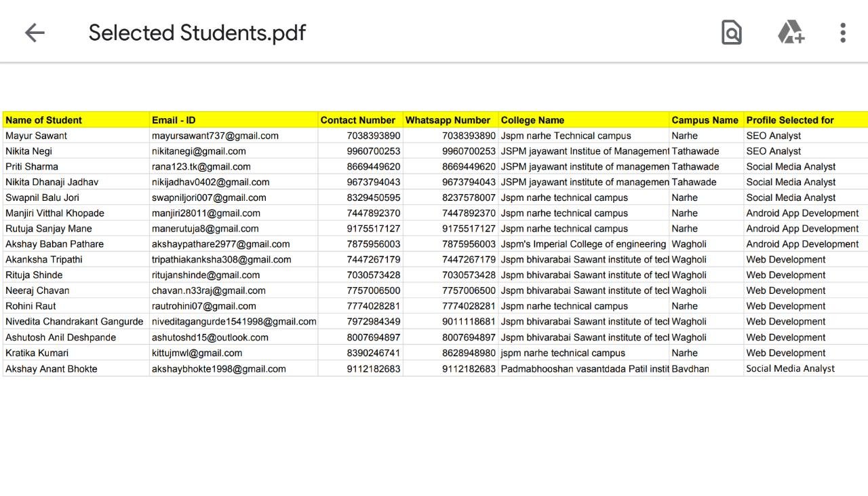
Task: Tap the email nikitanegi@gmail.com
Action: (x=199, y=151)
